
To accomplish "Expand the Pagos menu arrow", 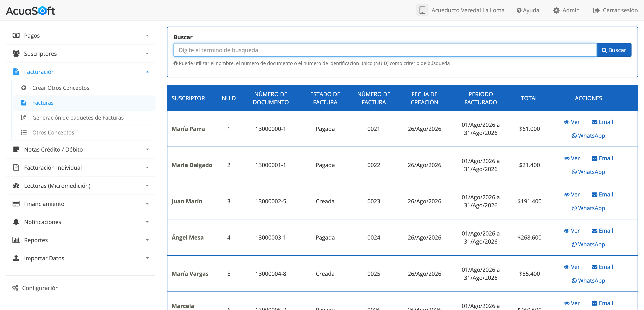I will coord(147,35).
